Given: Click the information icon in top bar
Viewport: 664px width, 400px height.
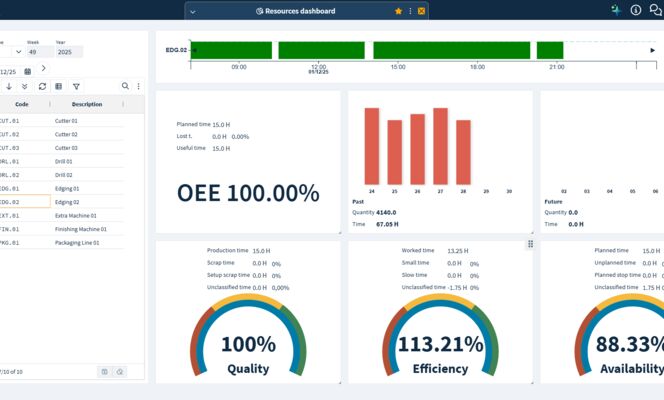Looking at the screenshot, I should [x=636, y=10].
